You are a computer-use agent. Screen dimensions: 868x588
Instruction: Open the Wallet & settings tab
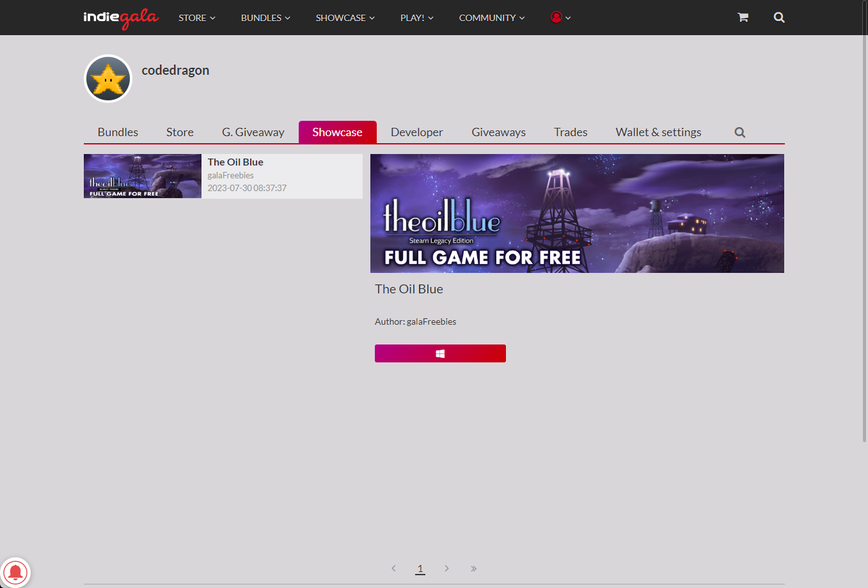[x=658, y=132]
